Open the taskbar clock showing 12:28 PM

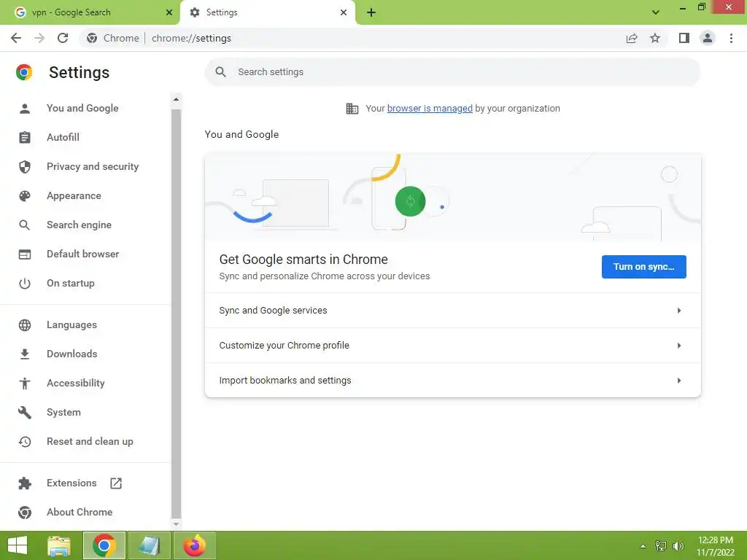(715, 545)
